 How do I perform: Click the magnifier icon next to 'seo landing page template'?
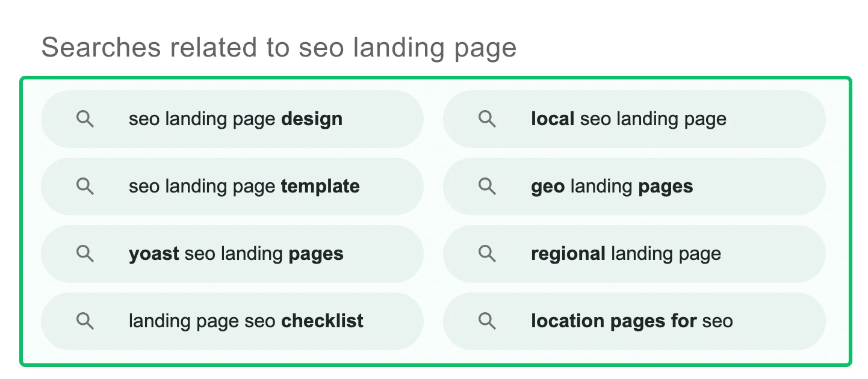coord(85,186)
